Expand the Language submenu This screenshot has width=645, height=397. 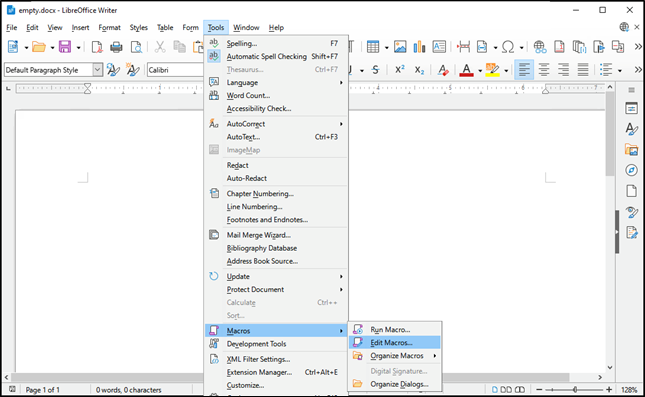pyautogui.click(x=276, y=83)
